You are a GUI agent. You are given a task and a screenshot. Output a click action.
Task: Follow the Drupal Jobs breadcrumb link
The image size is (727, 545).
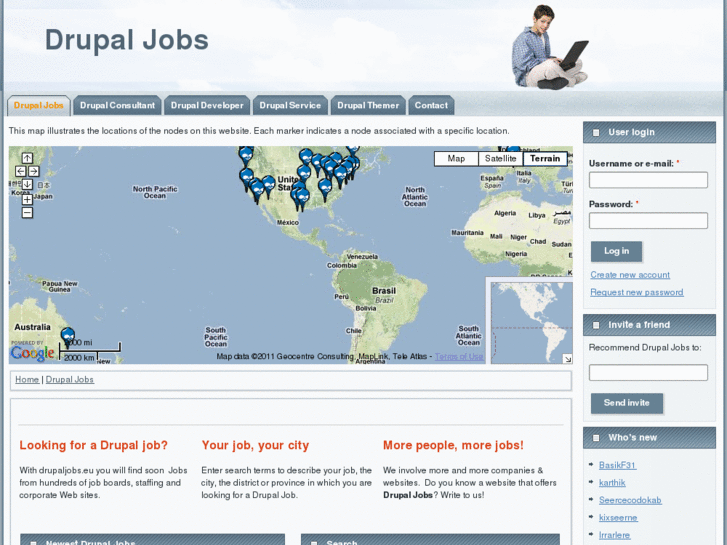pos(70,379)
